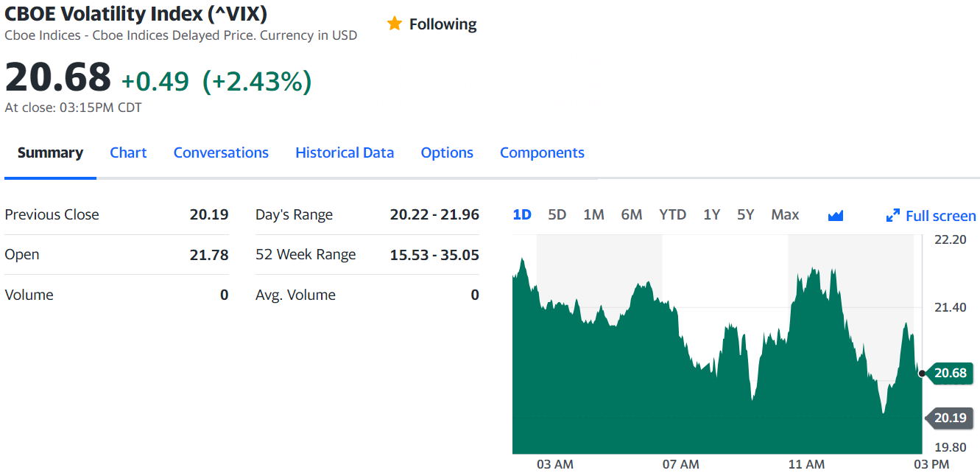Select the 1D chart range
The width and height of the screenshot is (980, 473).
pos(522,214)
